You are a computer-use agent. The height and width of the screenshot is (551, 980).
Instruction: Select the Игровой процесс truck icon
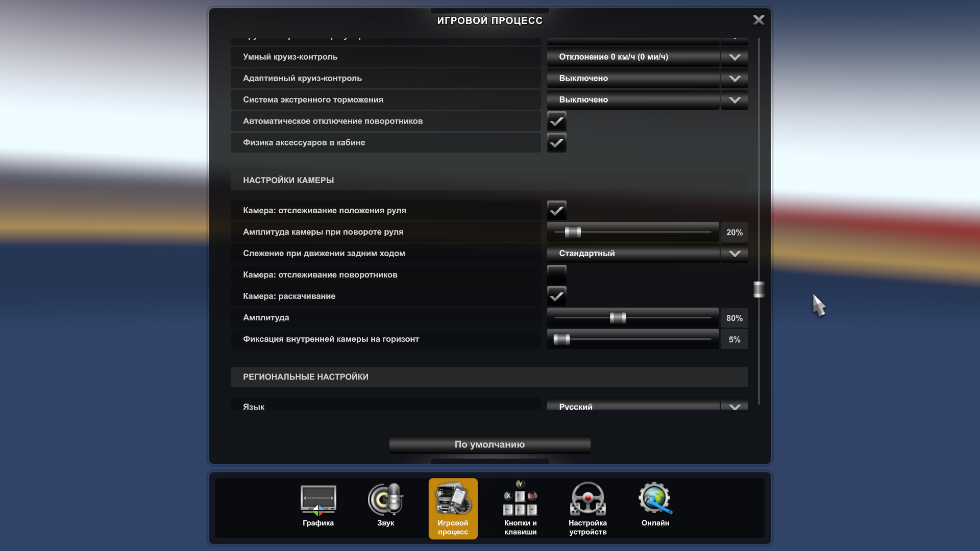pyautogui.click(x=453, y=508)
